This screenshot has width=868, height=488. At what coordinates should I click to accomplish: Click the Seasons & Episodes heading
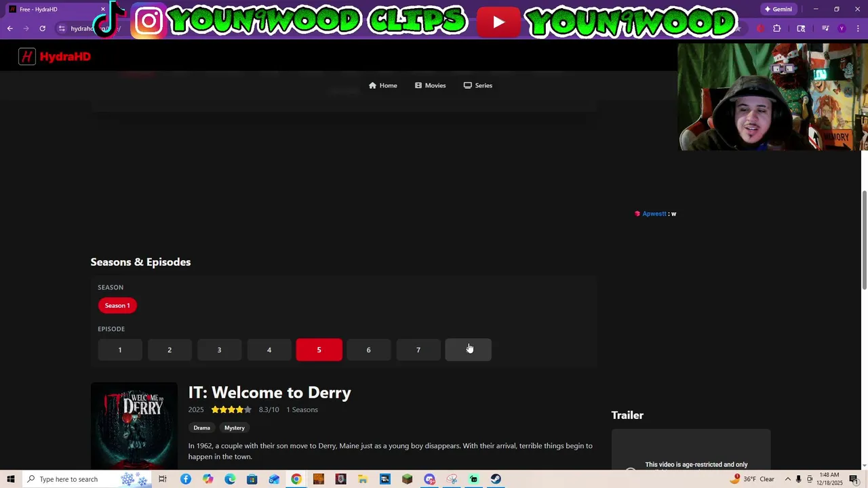tap(140, 262)
